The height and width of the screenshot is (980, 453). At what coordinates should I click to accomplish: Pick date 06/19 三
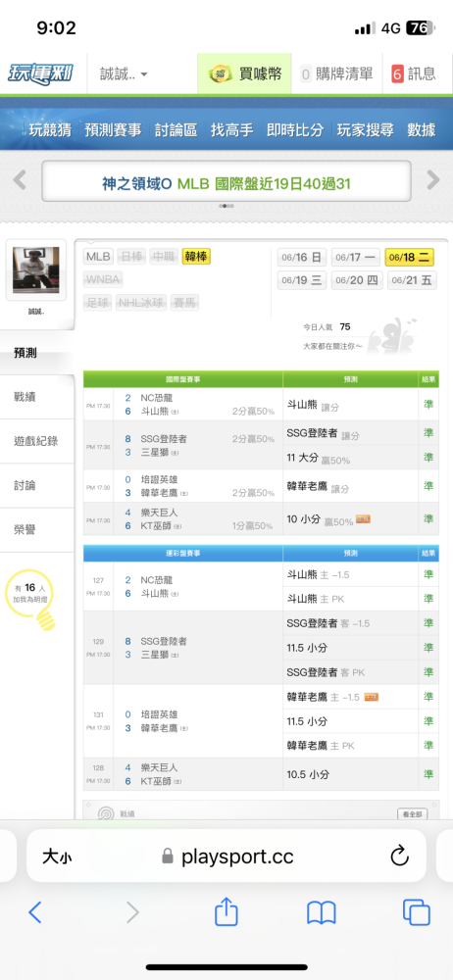coord(302,280)
